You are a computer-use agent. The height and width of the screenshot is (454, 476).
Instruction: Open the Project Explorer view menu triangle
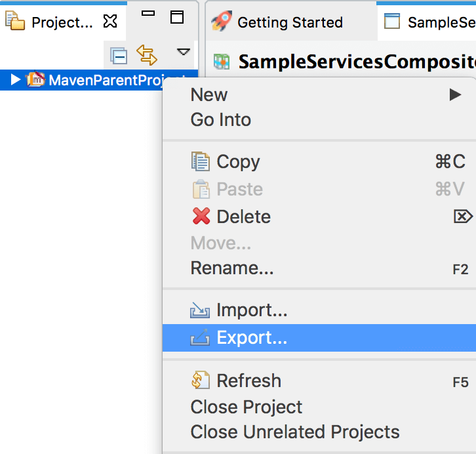click(x=184, y=52)
